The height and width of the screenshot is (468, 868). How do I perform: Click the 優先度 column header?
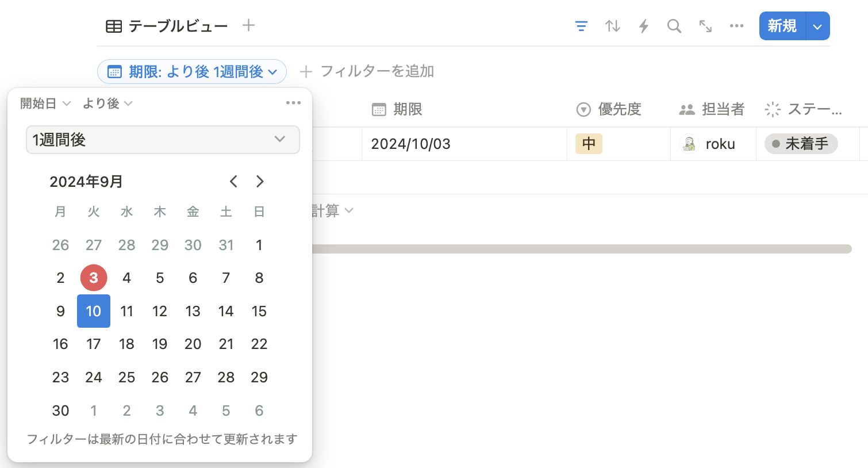click(x=609, y=109)
